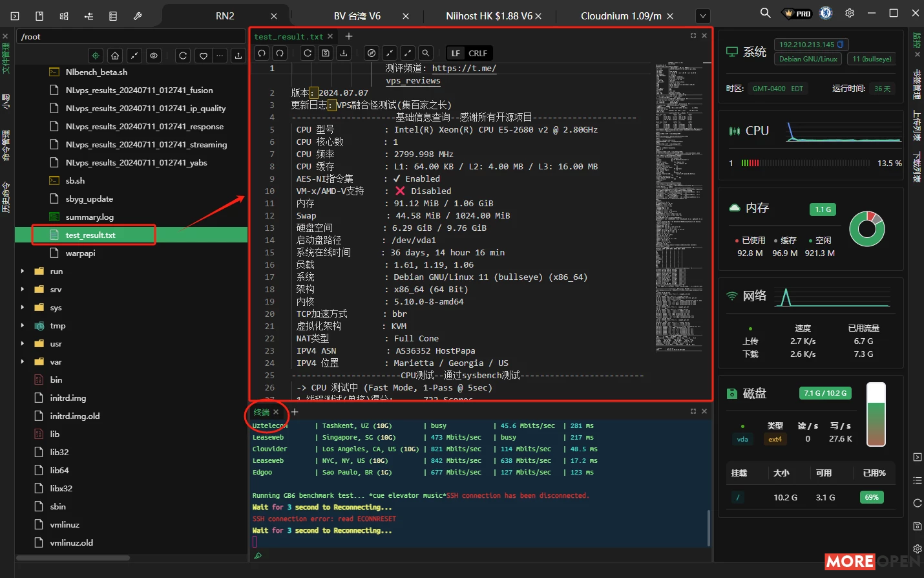Click the home icon in the file manager toolbar

click(114, 56)
